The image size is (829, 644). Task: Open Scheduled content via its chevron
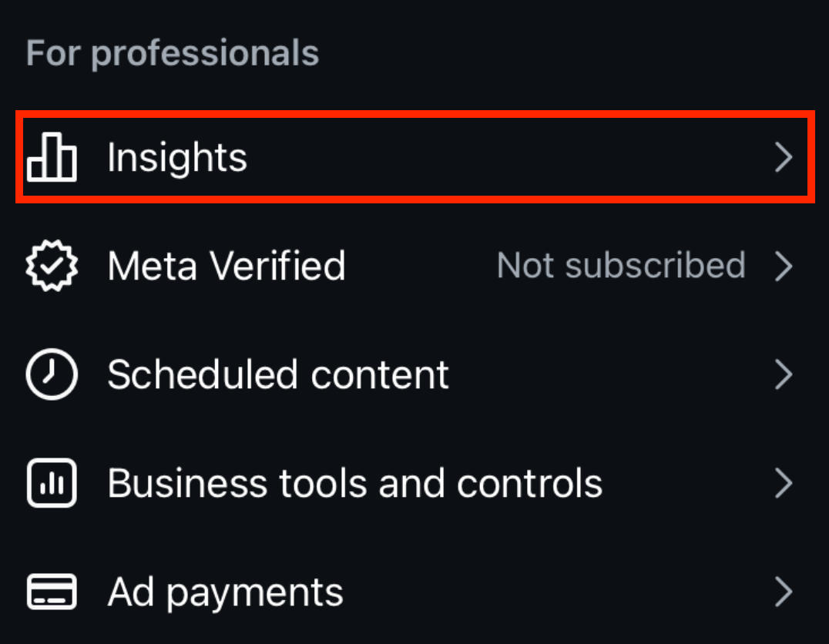pyautogui.click(x=784, y=375)
